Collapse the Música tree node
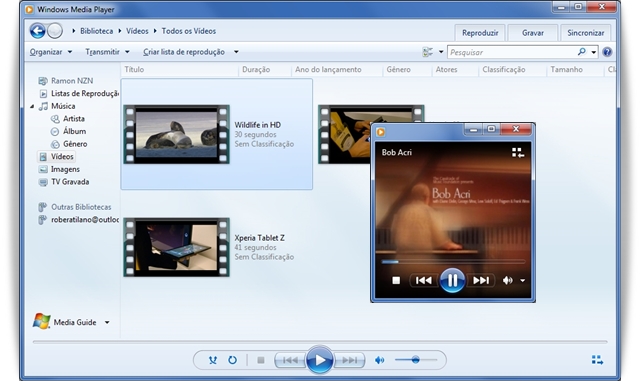This screenshot has width=640, height=381. click(32, 106)
